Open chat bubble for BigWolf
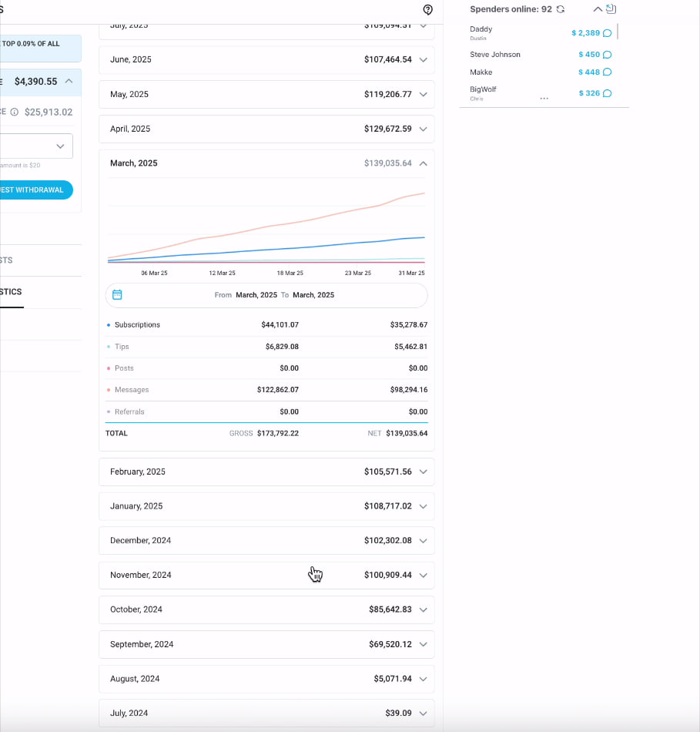Viewport: 700px width, 732px height. pos(607,93)
